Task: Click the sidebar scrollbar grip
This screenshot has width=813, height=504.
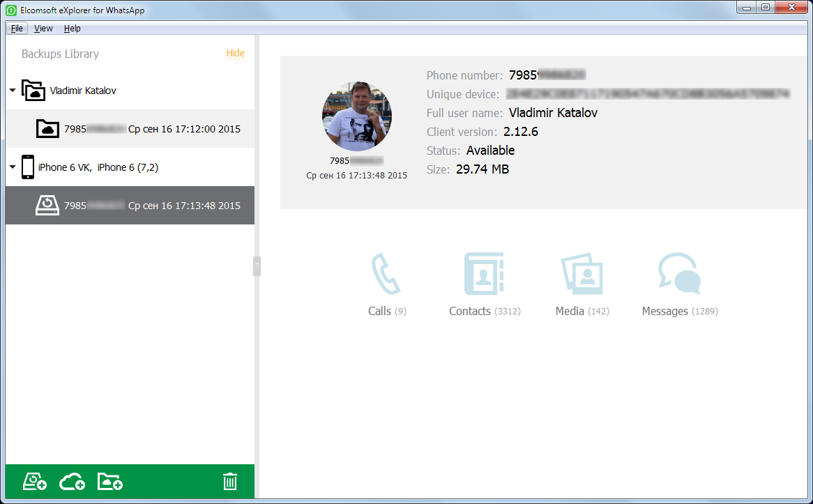Action: click(x=256, y=266)
